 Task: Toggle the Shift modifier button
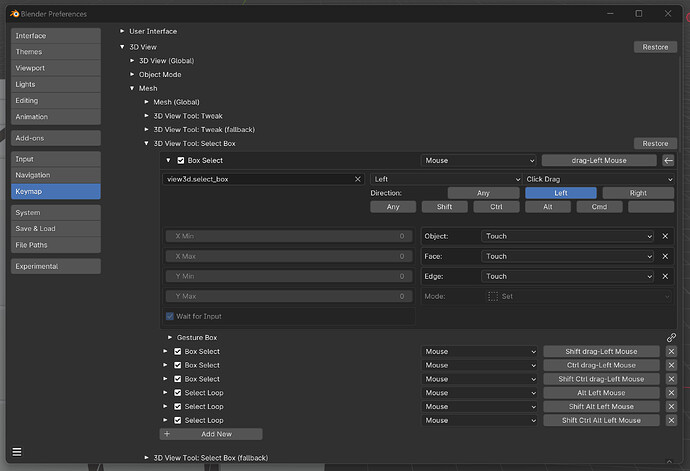444,207
